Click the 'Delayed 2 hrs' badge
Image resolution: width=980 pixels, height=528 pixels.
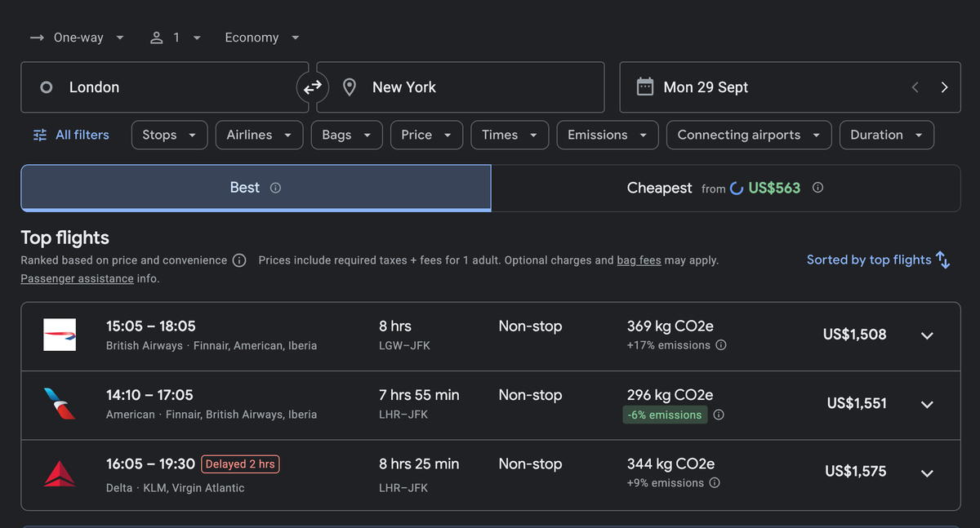[240, 464]
